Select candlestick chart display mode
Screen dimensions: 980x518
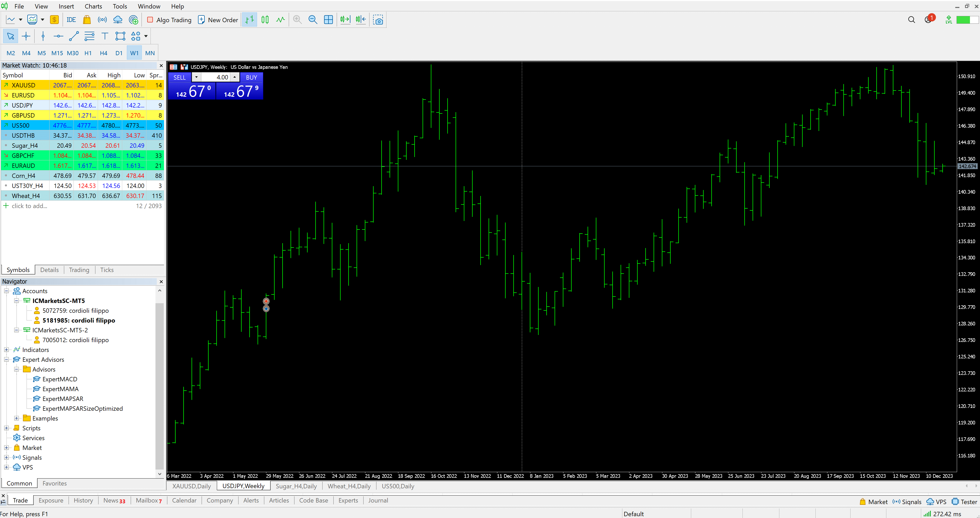(x=265, y=20)
